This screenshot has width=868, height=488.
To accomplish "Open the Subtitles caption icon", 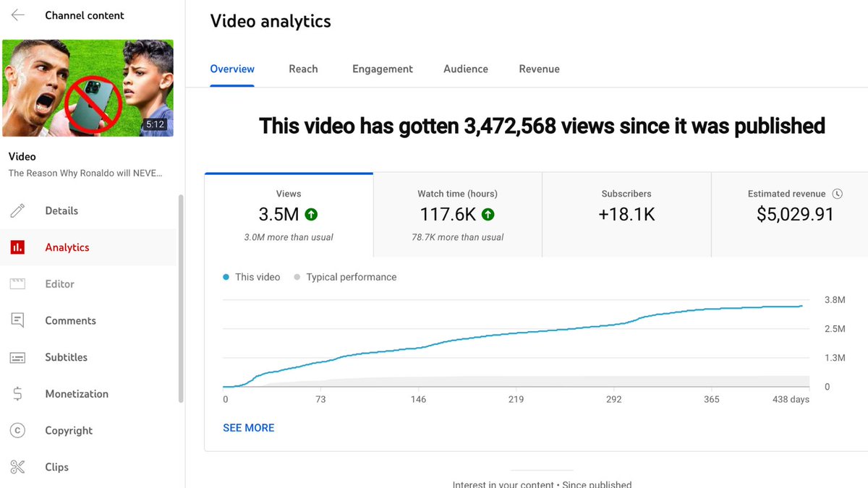I will (18, 357).
